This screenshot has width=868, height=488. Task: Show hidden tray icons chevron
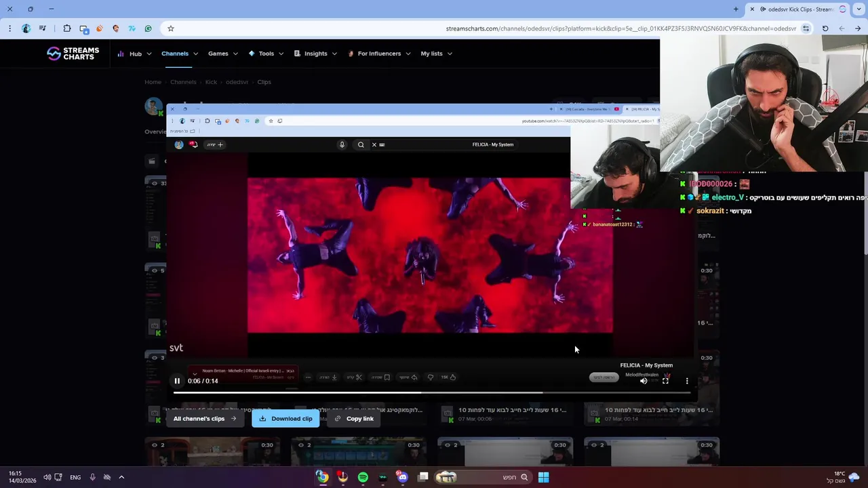(x=121, y=477)
